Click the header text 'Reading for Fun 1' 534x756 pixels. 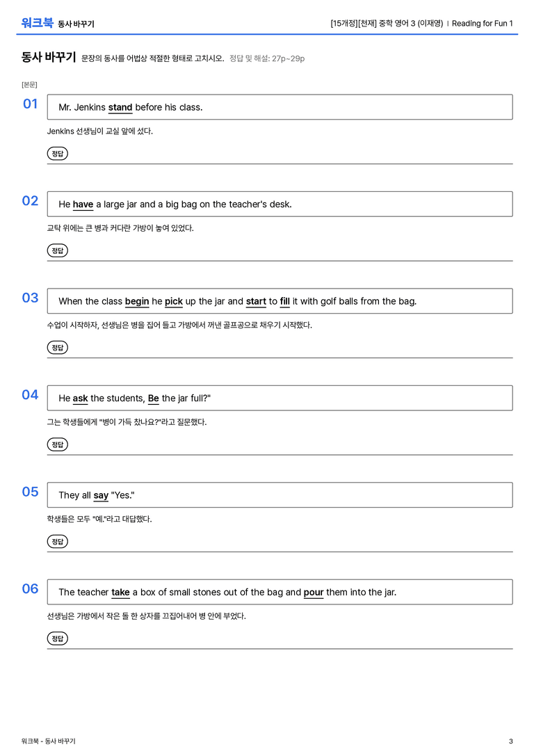(x=483, y=23)
